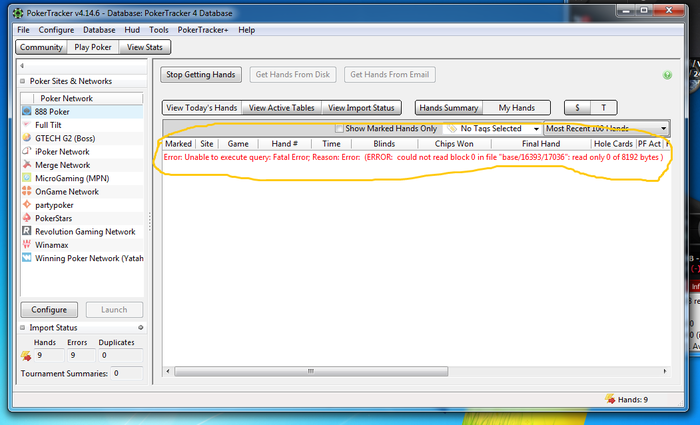700x425 pixels.
Task: Click the Duplicates count field
Action: (x=121, y=355)
